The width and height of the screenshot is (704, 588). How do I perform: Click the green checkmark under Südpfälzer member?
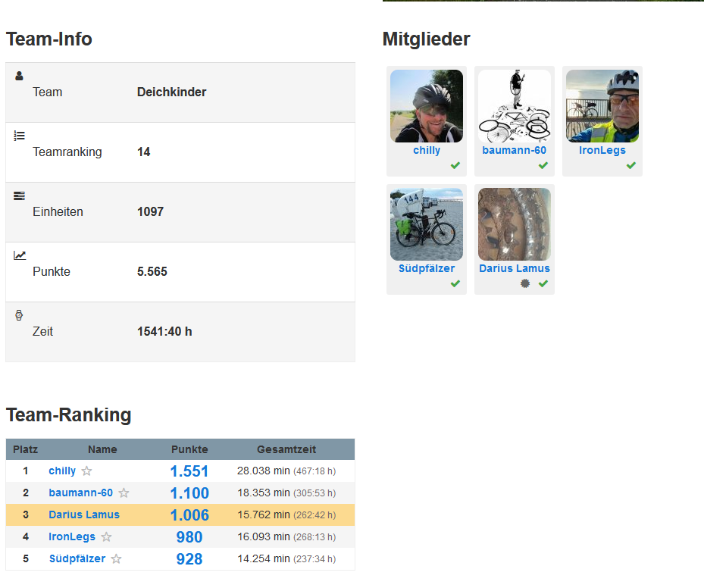pyautogui.click(x=455, y=283)
